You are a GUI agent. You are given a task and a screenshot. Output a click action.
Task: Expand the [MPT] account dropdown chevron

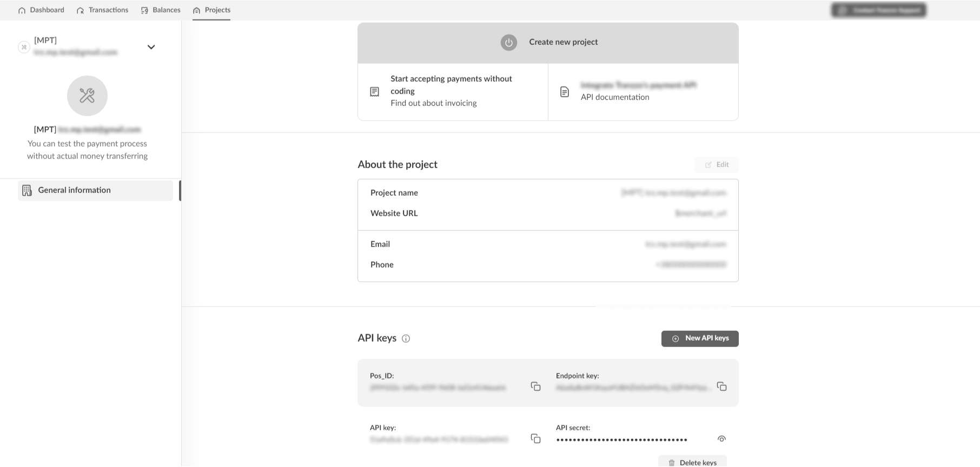[x=151, y=47]
